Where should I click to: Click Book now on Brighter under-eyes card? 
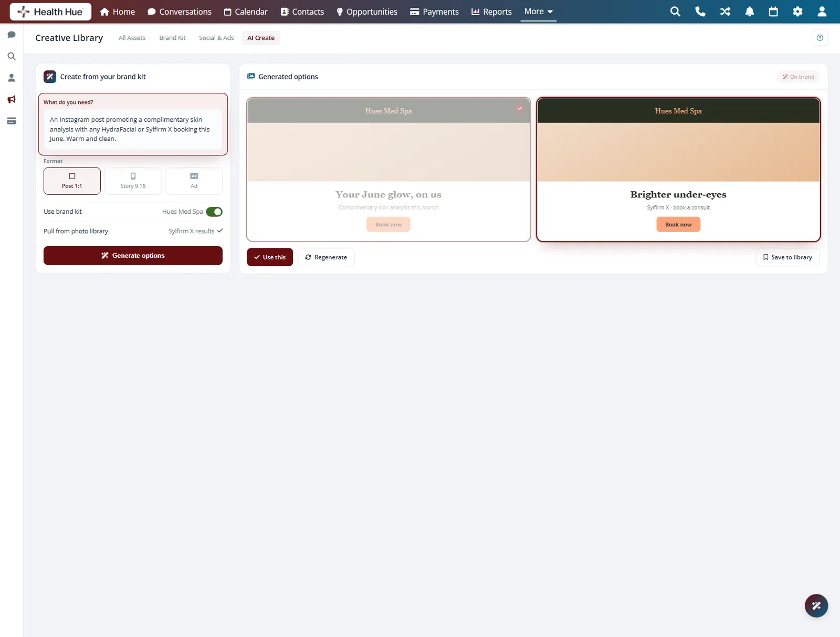pyautogui.click(x=678, y=225)
